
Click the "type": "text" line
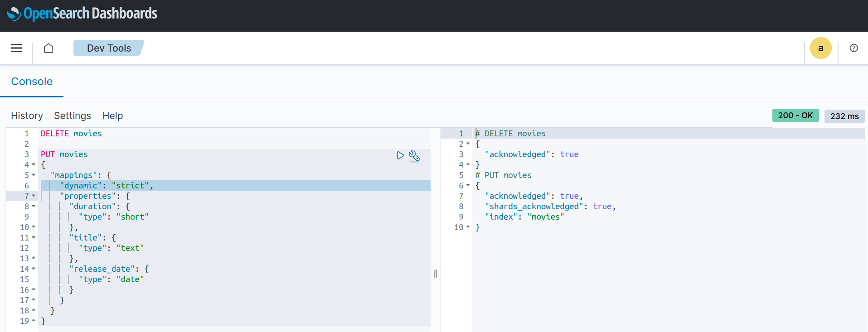112,248
